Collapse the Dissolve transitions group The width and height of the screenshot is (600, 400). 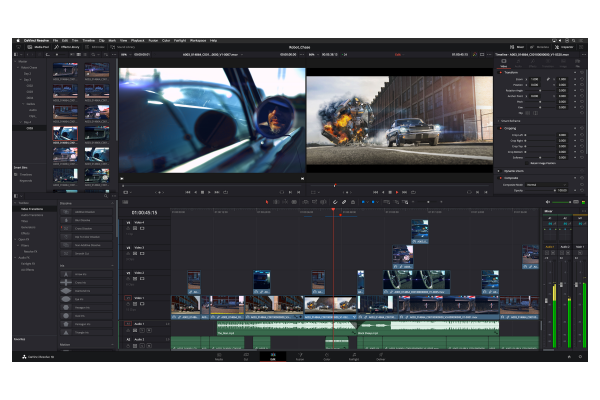coord(112,203)
